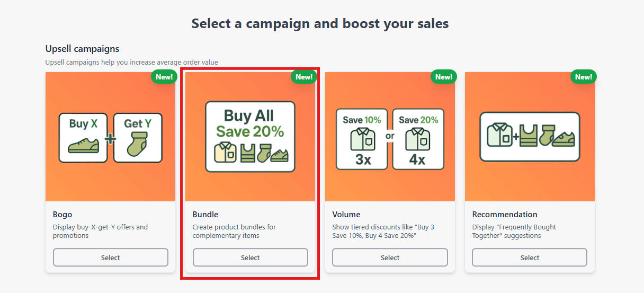Click the Buy All Save 20% graphic
This screenshot has width=644, height=293.
pyautogui.click(x=250, y=137)
